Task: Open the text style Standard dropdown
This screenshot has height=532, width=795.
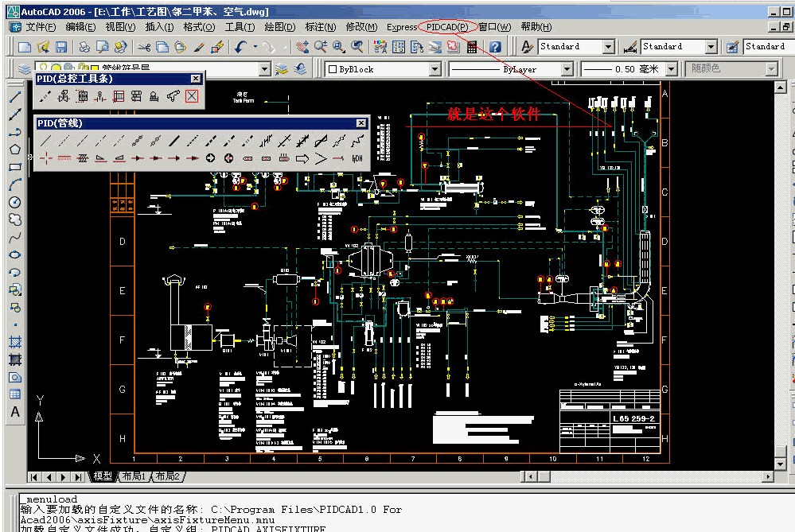Action: [609, 47]
